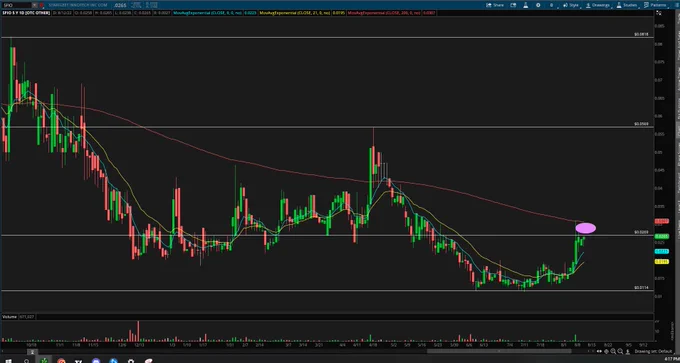
Task: Click the taskbar search icon
Action: click(x=26, y=360)
